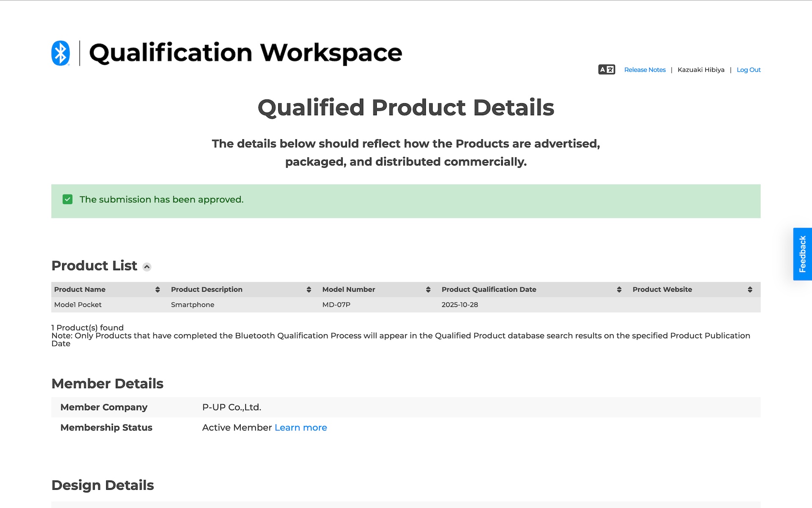Sort by Product Website column arrows
Viewport: 812px width, 508px height.
click(750, 290)
